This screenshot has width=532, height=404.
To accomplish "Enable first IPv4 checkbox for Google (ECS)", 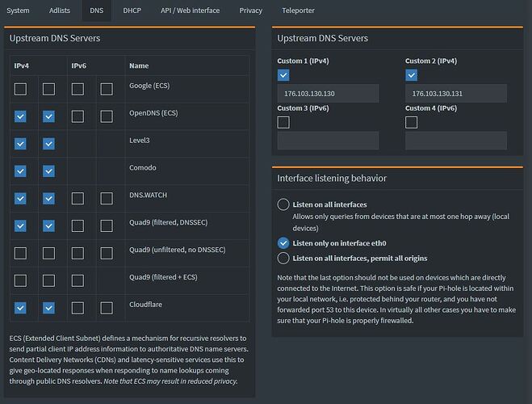I will [x=20, y=89].
